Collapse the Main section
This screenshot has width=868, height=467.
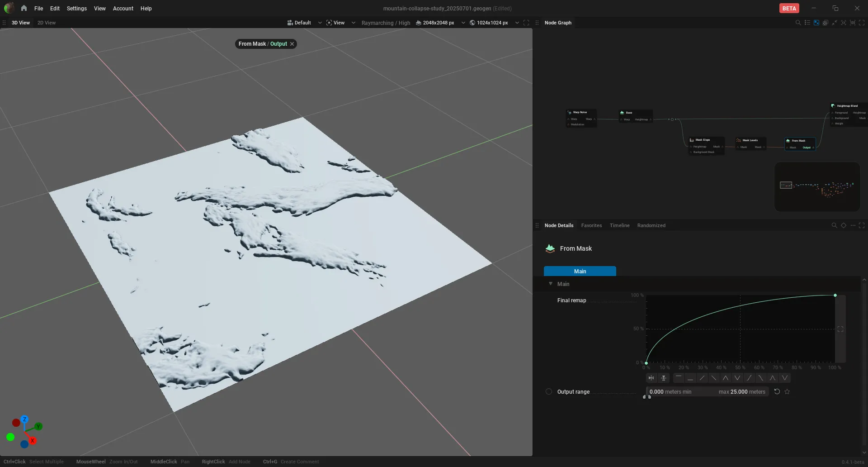pyautogui.click(x=551, y=284)
